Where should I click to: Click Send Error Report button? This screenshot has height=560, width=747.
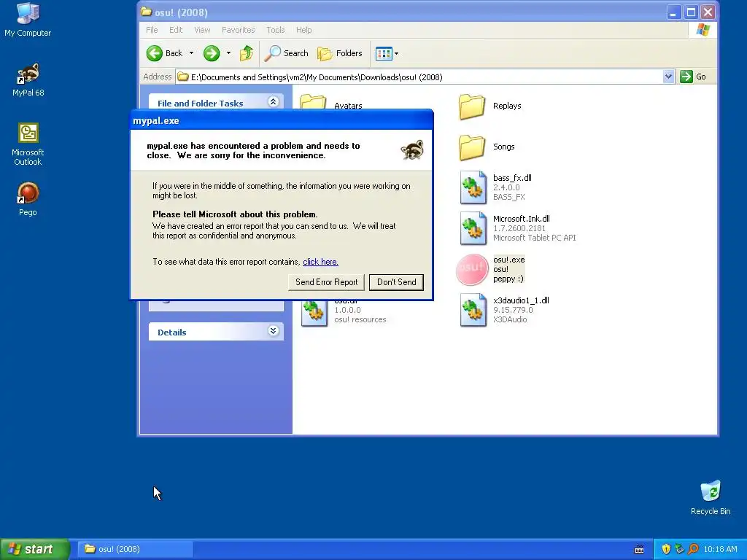pyautogui.click(x=326, y=282)
